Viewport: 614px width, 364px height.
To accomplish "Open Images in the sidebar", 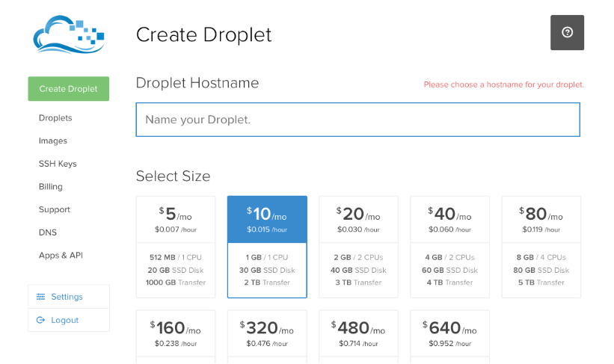I will pyautogui.click(x=53, y=141).
